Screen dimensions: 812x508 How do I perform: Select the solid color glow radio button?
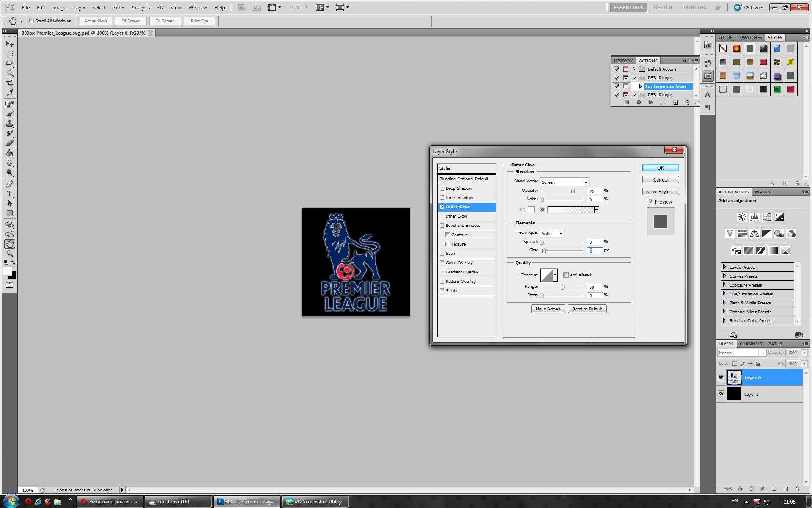(523, 210)
